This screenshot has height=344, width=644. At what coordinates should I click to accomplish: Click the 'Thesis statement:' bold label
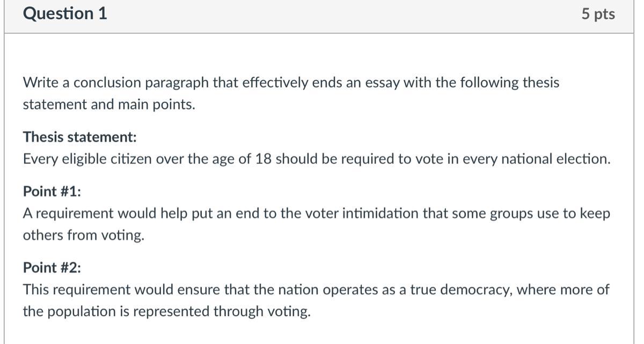click(x=79, y=137)
